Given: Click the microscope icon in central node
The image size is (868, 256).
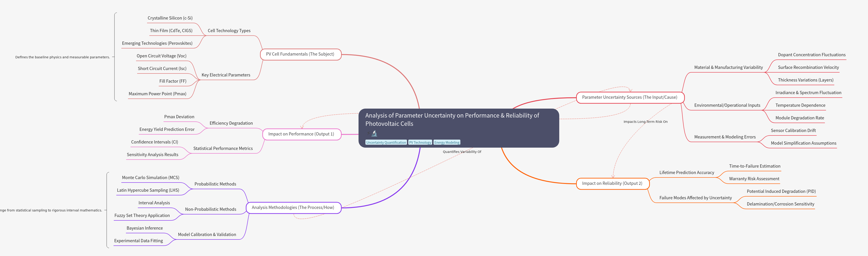Looking at the screenshot, I should (374, 134).
